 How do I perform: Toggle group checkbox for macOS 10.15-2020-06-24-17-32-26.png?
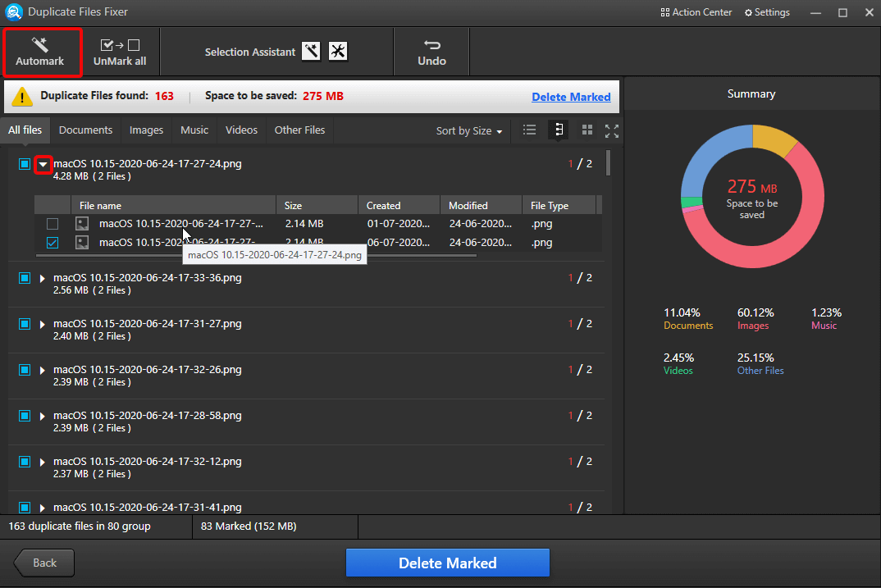pos(24,370)
